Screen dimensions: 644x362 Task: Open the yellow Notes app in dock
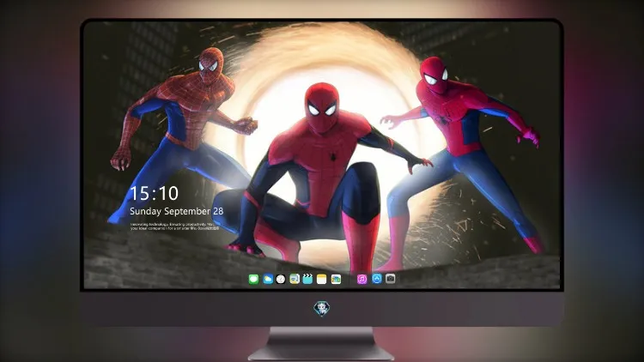322,279
